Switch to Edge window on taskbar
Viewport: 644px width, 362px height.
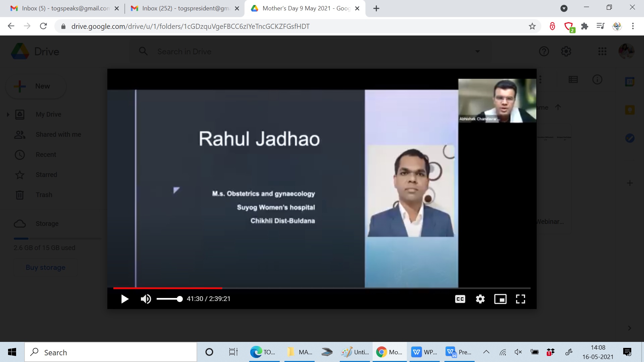point(264,352)
